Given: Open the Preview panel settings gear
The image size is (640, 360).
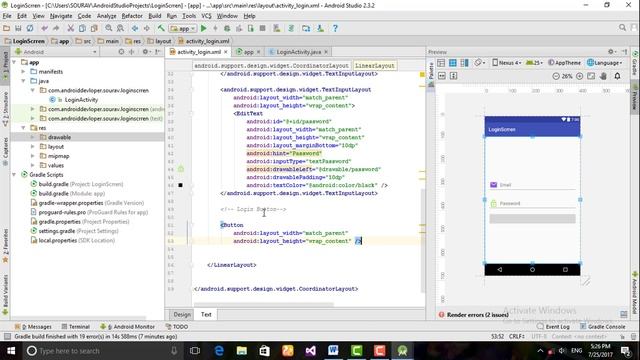Looking at the screenshot, I should [x=611, y=52].
